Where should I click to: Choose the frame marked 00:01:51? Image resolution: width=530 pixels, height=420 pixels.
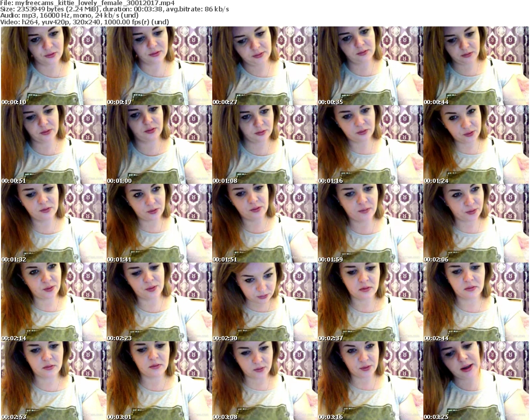point(264,223)
